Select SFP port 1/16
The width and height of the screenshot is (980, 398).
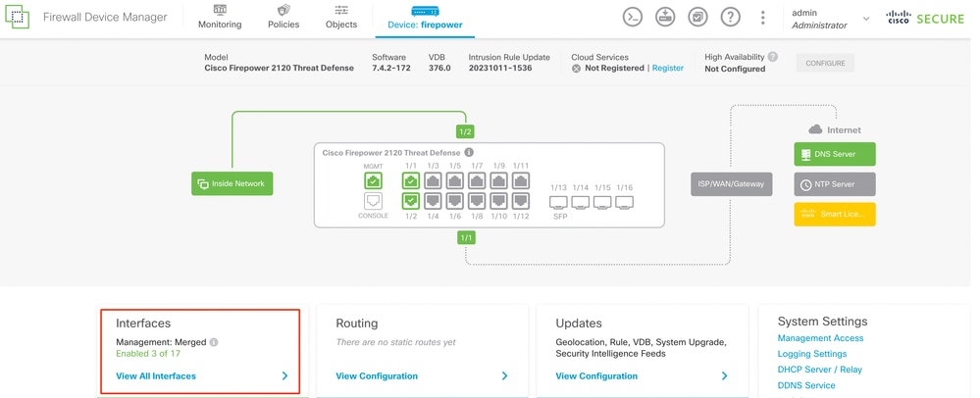click(x=624, y=203)
